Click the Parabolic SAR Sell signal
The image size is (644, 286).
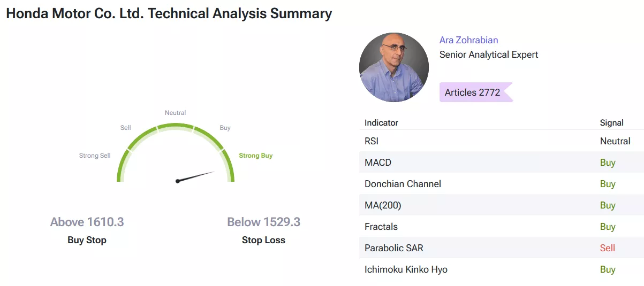point(608,248)
